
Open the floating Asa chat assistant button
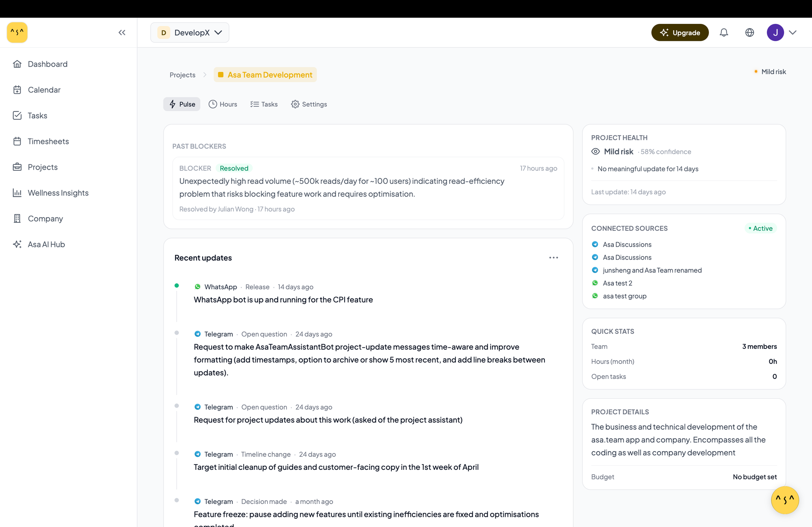coord(785,500)
